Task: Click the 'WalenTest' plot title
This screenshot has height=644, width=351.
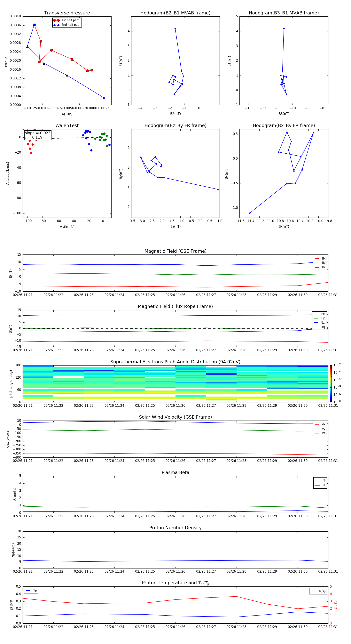Action: tap(67, 125)
